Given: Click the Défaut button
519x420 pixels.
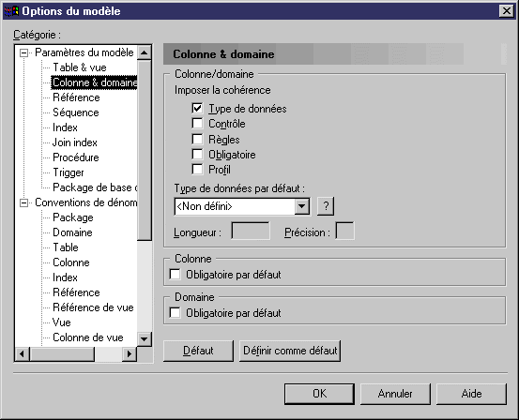Looking at the screenshot, I should pyautogui.click(x=198, y=351).
